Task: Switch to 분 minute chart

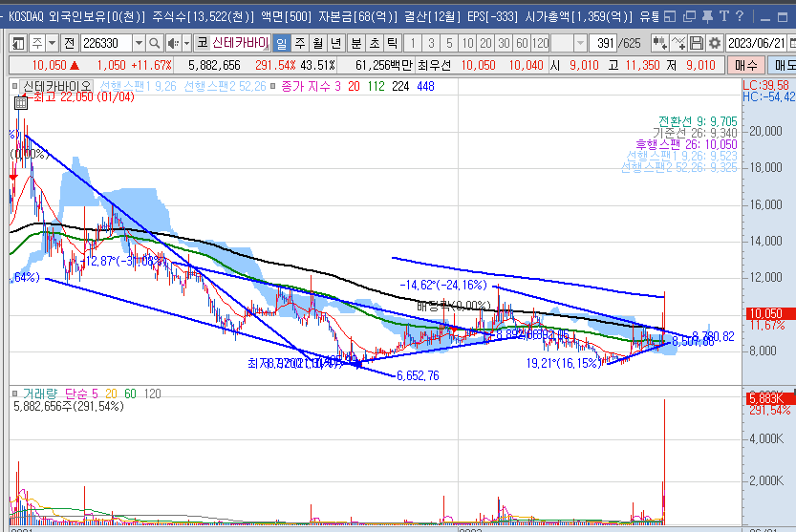Action: 356,43
